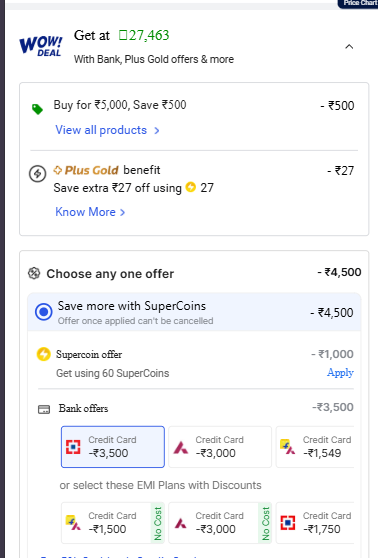Select the Save more with SuperCoins radio button
The image size is (378, 558).
coord(44,312)
